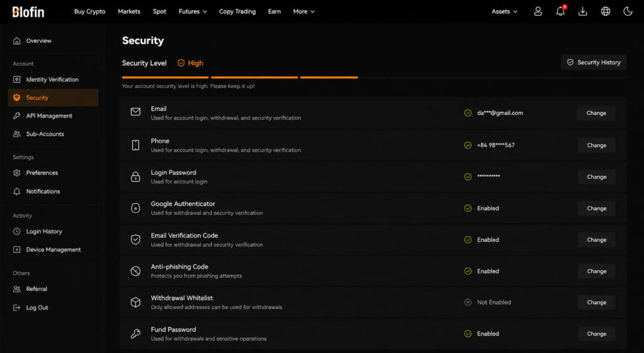Screen dimensions: 644x353
Task: Change the Phone number
Action: [596, 145]
